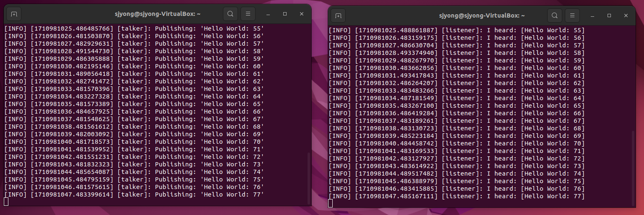
Task: Click listener line 'I heard: [Hello World: 59]'
Action: pos(456,60)
